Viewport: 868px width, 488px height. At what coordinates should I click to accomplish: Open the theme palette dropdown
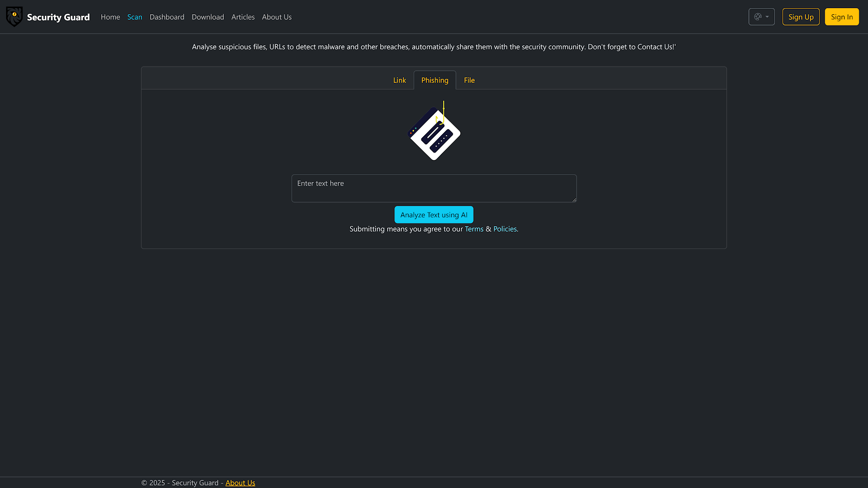coord(761,17)
